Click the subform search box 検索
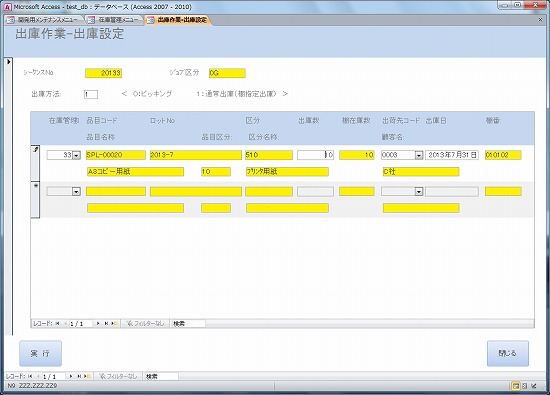Image resolution: width=550 pixels, height=395 pixels. tap(188, 323)
